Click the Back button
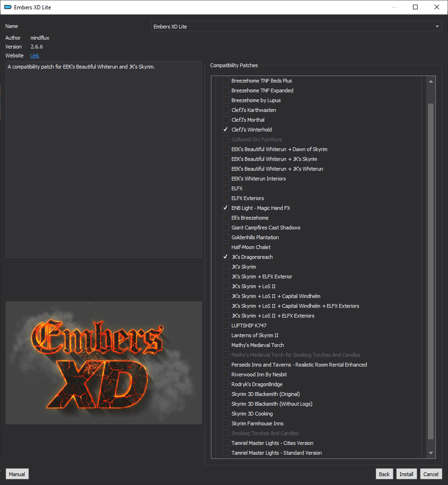The width and height of the screenshot is (448, 485). click(x=384, y=474)
